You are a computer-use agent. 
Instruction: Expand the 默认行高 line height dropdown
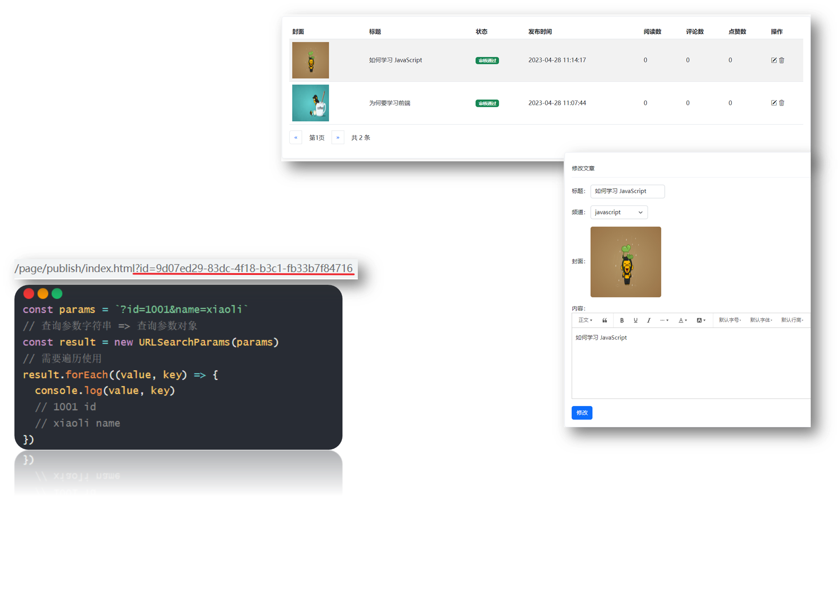click(x=792, y=320)
